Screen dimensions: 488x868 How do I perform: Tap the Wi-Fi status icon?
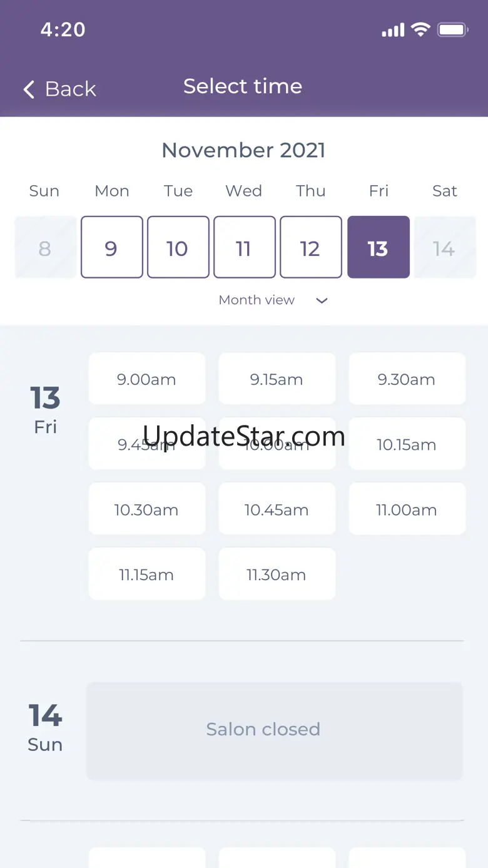[x=420, y=29]
